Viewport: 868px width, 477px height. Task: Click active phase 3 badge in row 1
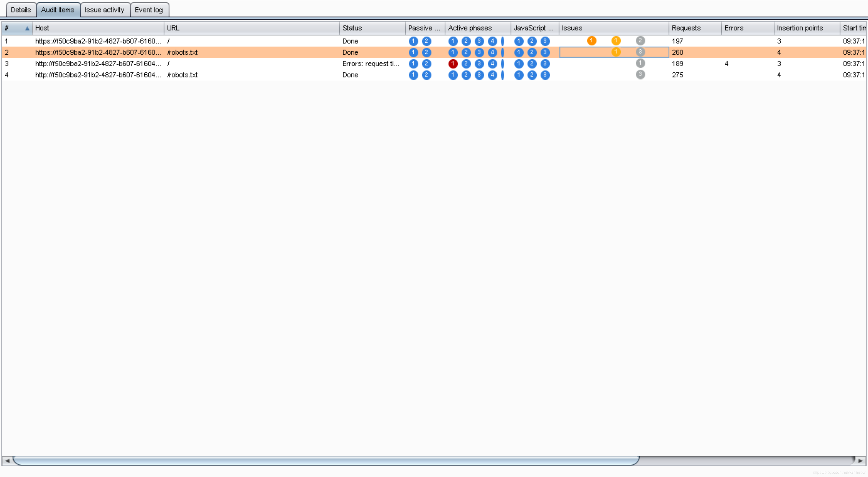pyautogui.click(x=479, y=41)
